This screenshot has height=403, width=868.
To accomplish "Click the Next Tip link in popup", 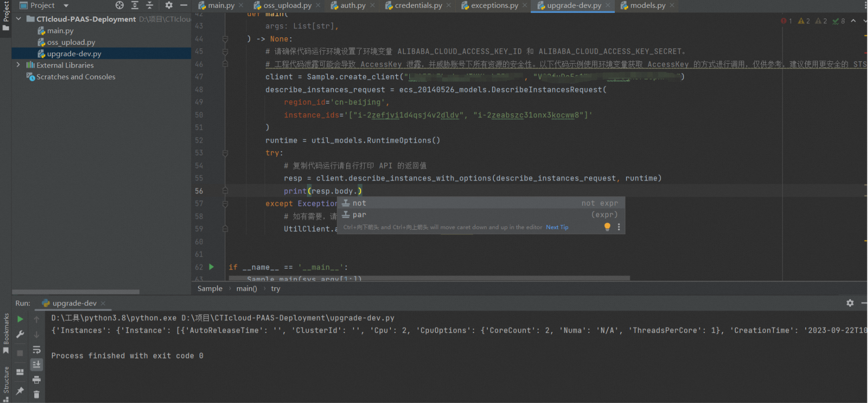I will coord(557,227).
